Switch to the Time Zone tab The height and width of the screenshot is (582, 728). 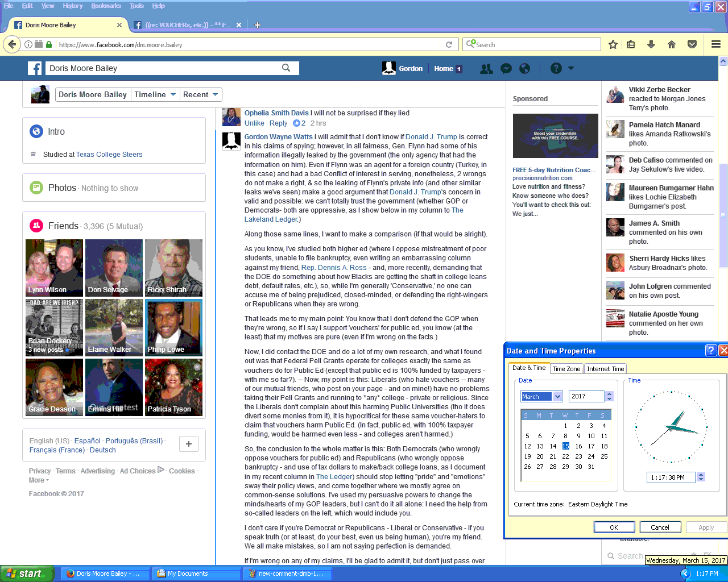tap(566, 369)
